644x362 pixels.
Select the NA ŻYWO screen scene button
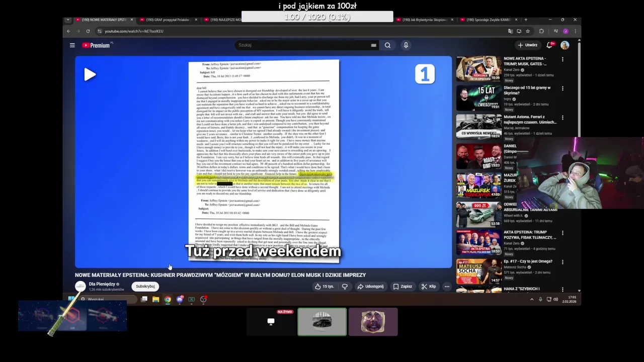[271, 322]
